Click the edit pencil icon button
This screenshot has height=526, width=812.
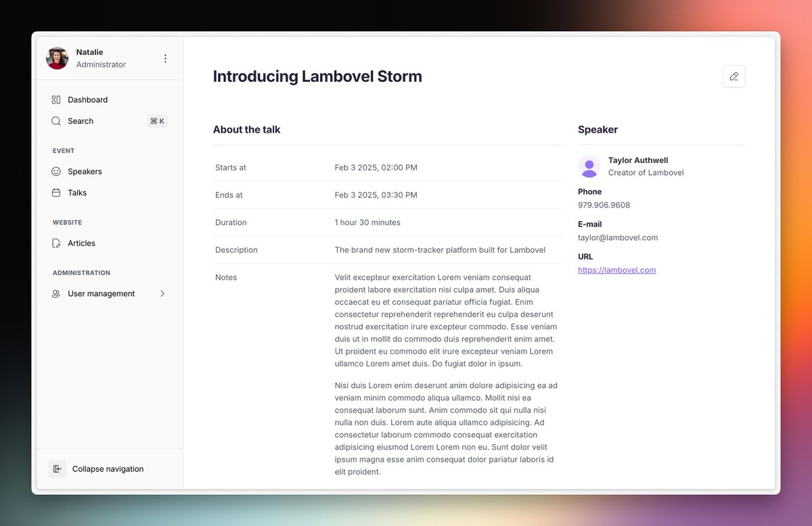click(734, 76)
